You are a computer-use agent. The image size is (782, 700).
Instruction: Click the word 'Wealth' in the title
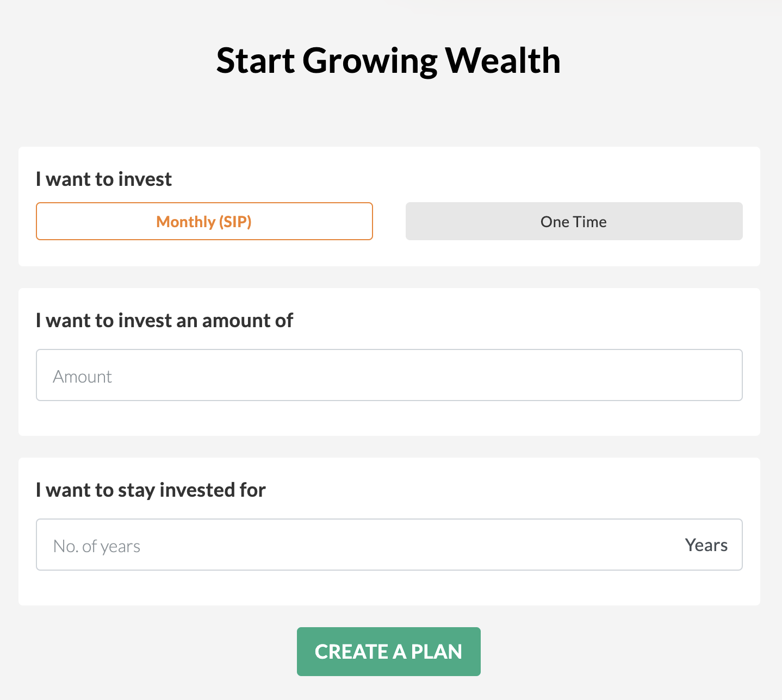click(503, 60)
